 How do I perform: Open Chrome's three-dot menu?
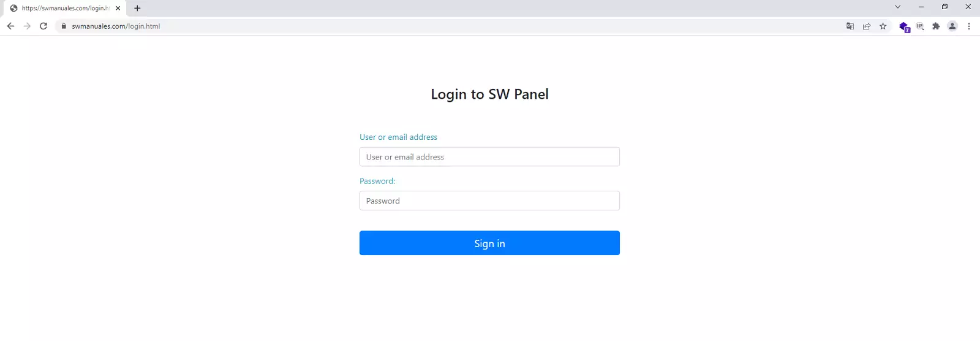pos(969,26)
